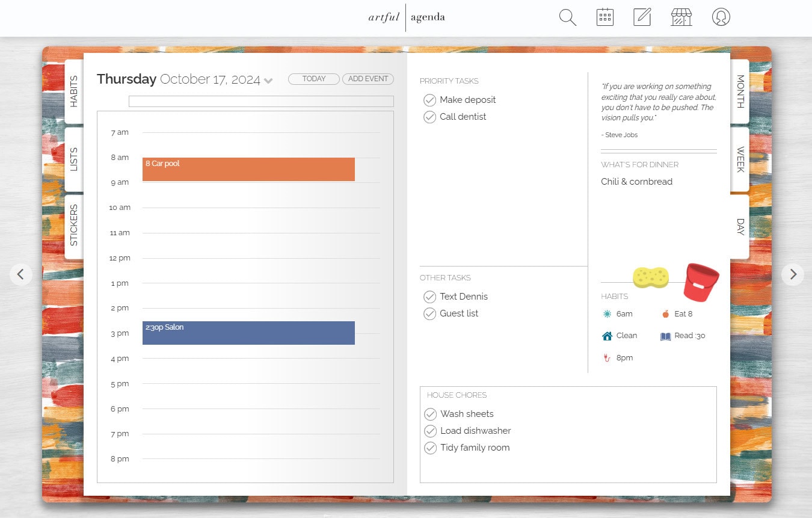The image size is (812, 518).
Task: Select the pencil edit icon
Action: click(x=642, y=17)
